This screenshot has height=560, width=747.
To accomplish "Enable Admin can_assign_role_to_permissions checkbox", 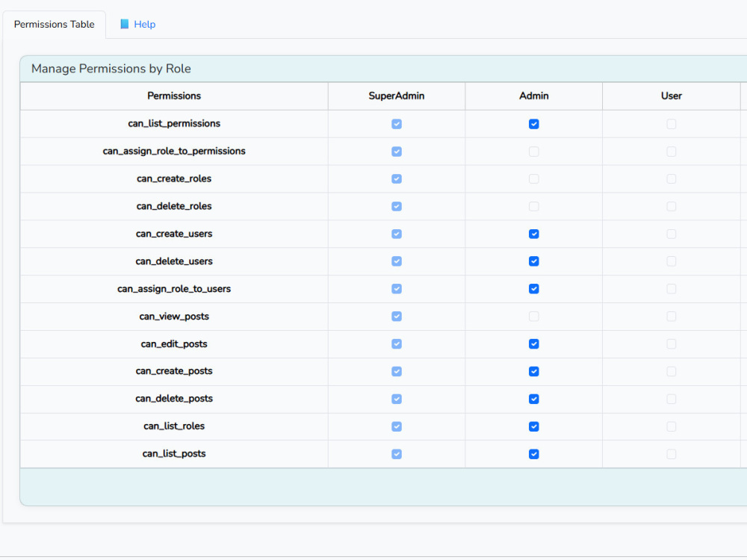I will (533, 152).
